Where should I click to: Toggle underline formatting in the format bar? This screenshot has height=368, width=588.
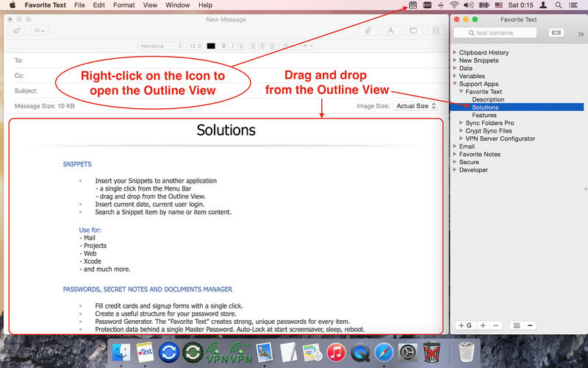click(x=241, y=46)
